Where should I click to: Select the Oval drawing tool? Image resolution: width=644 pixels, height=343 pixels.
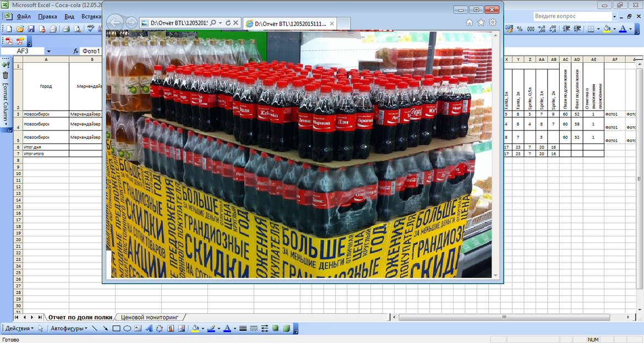pos(127,329)
